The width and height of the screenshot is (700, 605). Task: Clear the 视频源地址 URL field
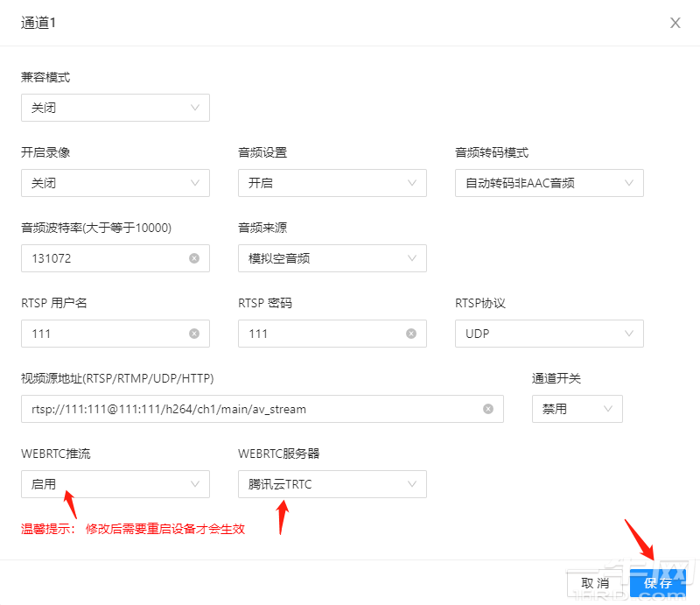click(x=488, y=409)
